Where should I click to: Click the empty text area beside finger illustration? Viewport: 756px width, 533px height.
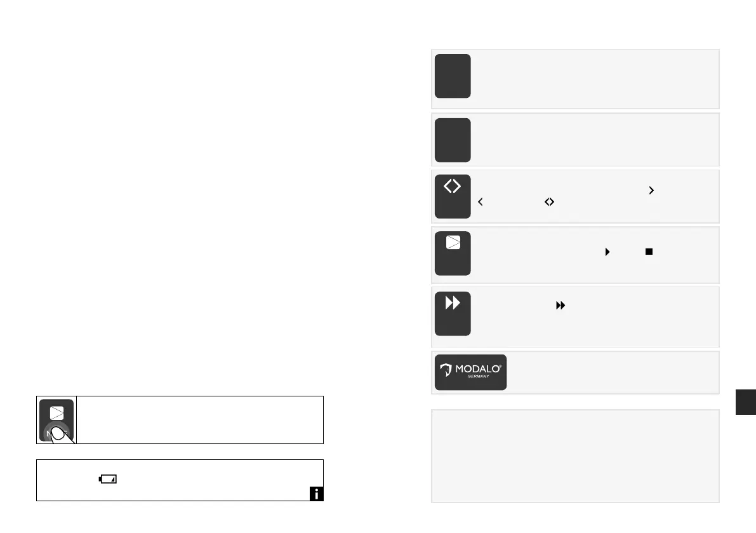click(x=200, y=420)
